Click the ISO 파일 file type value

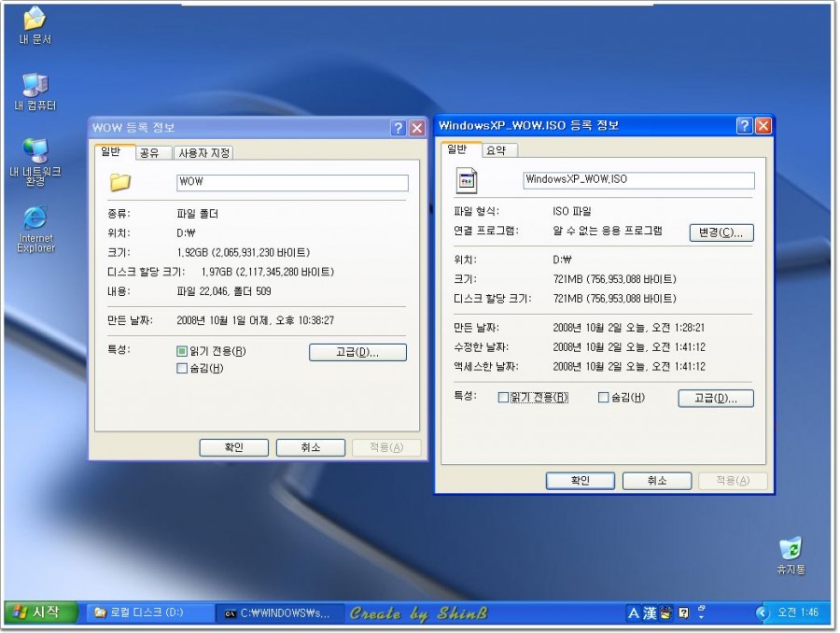click(572, 211)
